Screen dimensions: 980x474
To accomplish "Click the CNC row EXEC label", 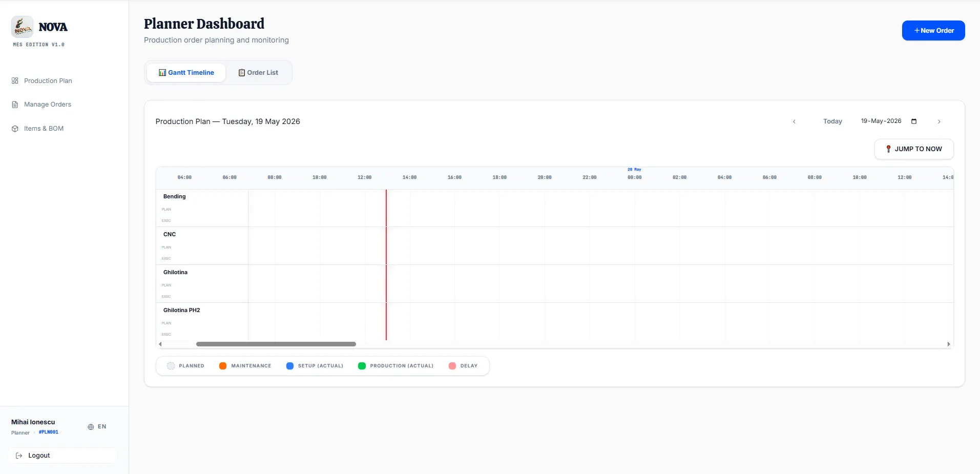I will tap(166, 259).
